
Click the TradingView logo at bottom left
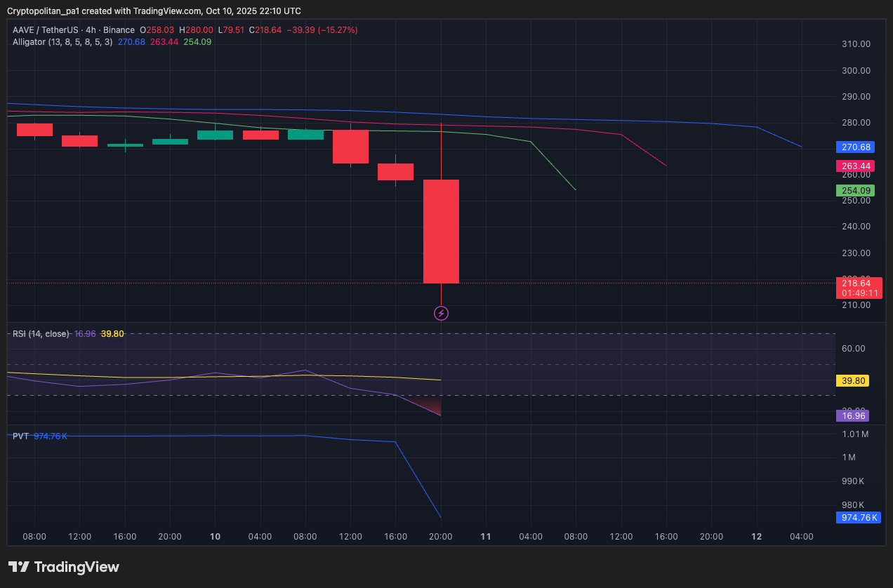pyautogui.click(x=64, y=567)
